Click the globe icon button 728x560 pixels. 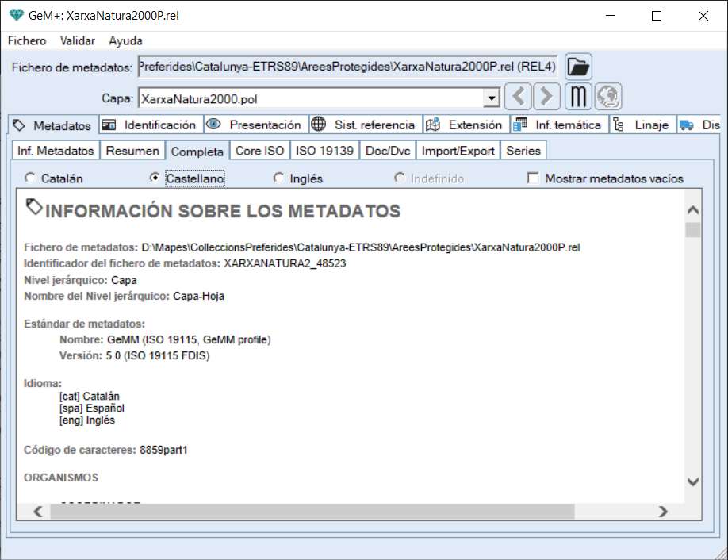pyautogui.click(x=609, y=98)
